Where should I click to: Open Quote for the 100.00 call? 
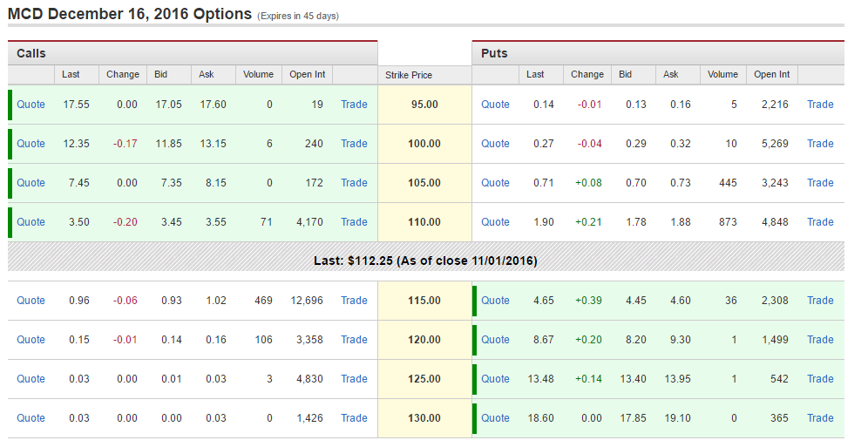point(31,144)
